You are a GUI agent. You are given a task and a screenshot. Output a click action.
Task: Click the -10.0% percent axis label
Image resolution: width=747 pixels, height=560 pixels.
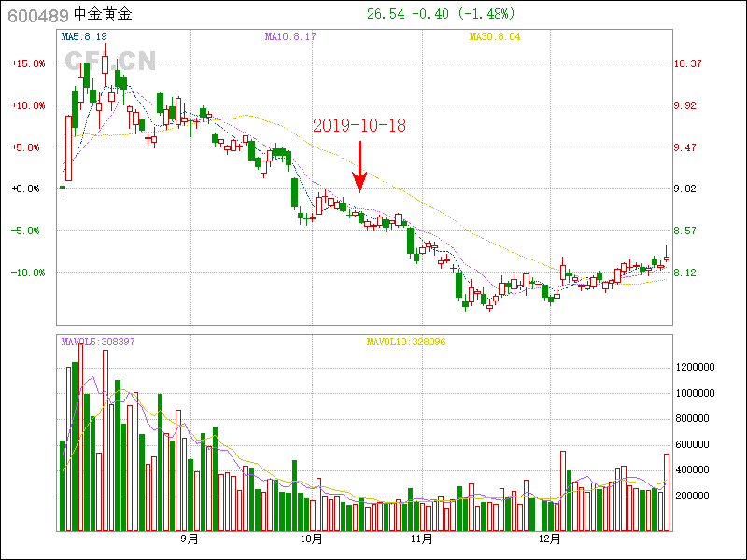28,273
